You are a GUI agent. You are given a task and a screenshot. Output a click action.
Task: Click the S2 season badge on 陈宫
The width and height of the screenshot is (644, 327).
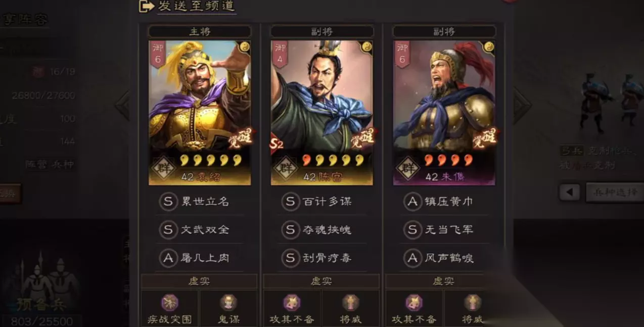click(277, 144)
